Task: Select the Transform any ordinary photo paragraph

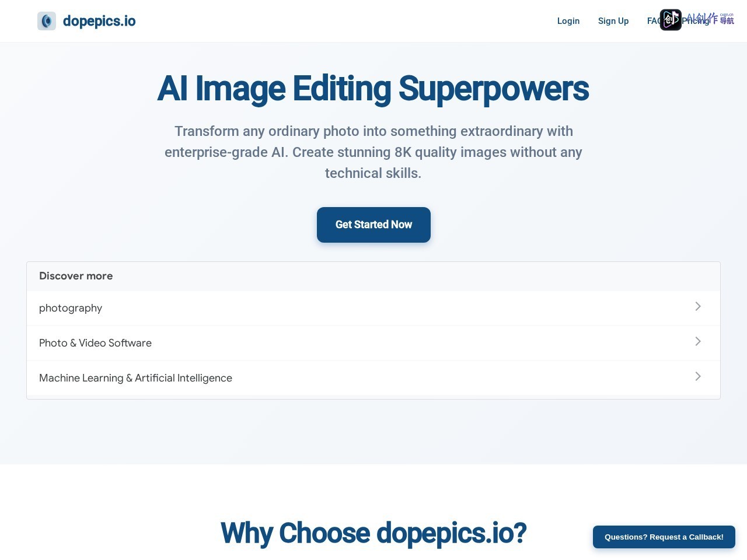Action: tap(373, 152)
